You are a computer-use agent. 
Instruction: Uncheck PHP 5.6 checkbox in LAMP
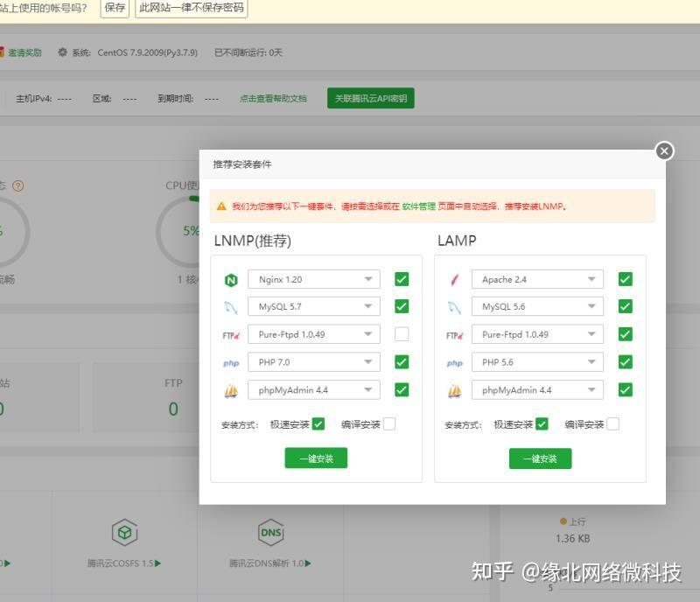[x=626, y=361]
